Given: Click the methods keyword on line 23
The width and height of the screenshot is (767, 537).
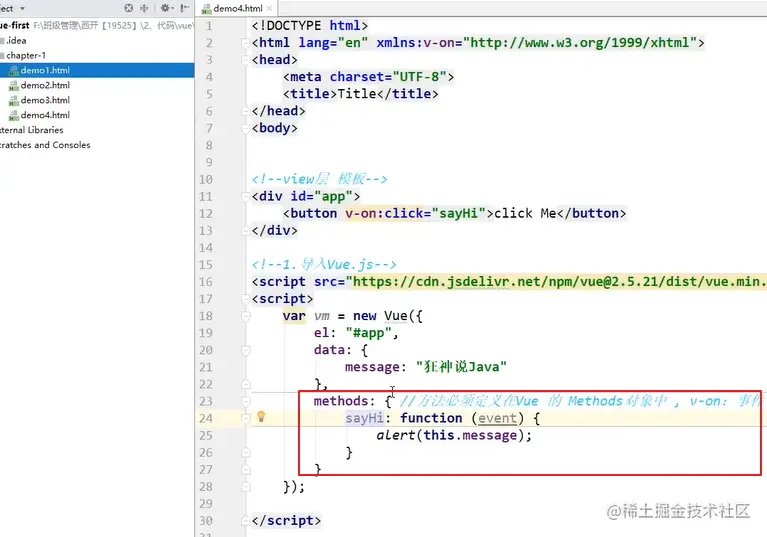Looking at the screenshot, I should click(341, 402).
